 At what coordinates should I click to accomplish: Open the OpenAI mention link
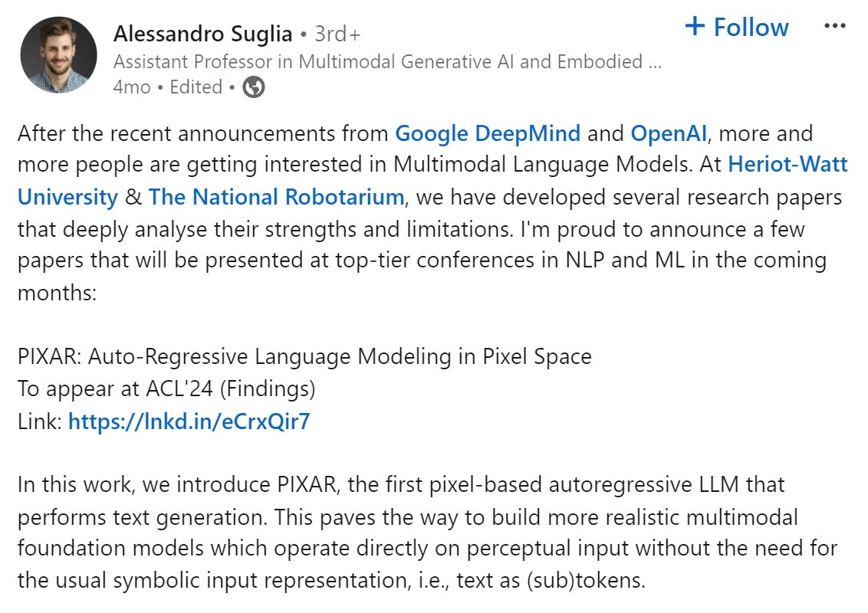(x=668, y=134)
